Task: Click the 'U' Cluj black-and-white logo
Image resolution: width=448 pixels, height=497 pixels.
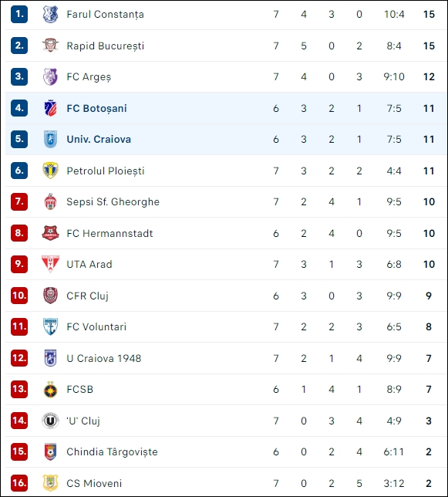Action: click(x=50, y=421)
